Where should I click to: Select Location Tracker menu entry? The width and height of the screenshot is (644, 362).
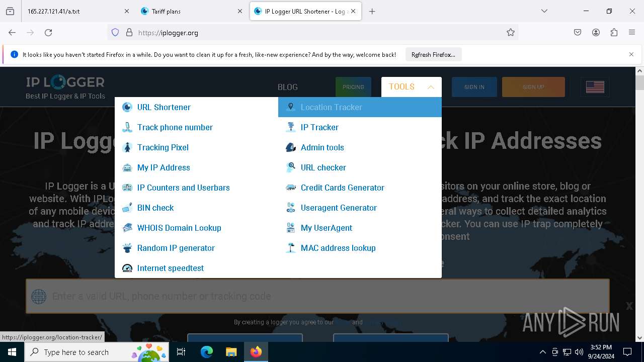point(360,107)
